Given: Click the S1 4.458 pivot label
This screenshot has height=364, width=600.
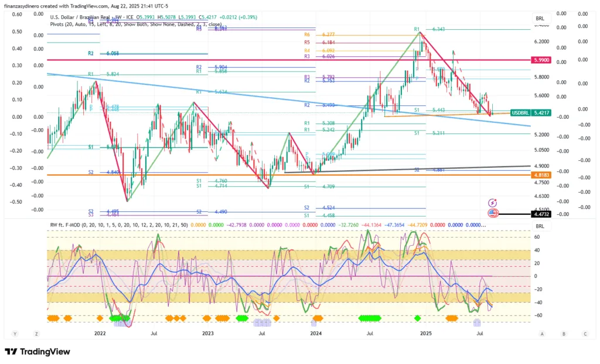Looking at the screenshot, I should pyautogui.click(x=319, y=215).
